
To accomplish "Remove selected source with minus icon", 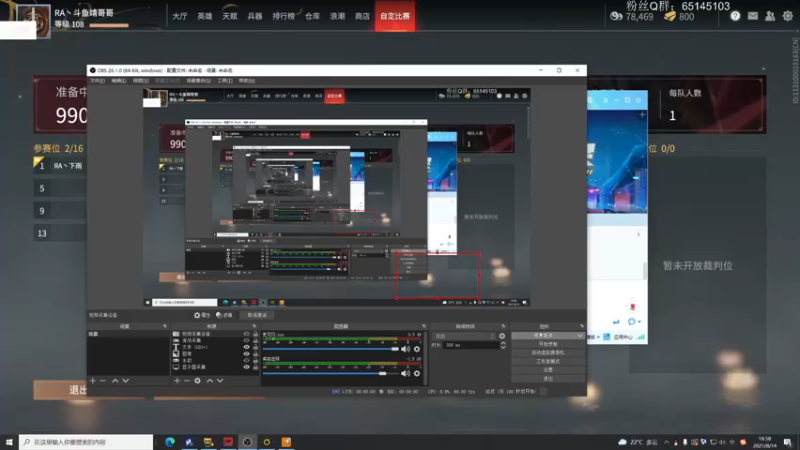I will [x=187, y=381].
